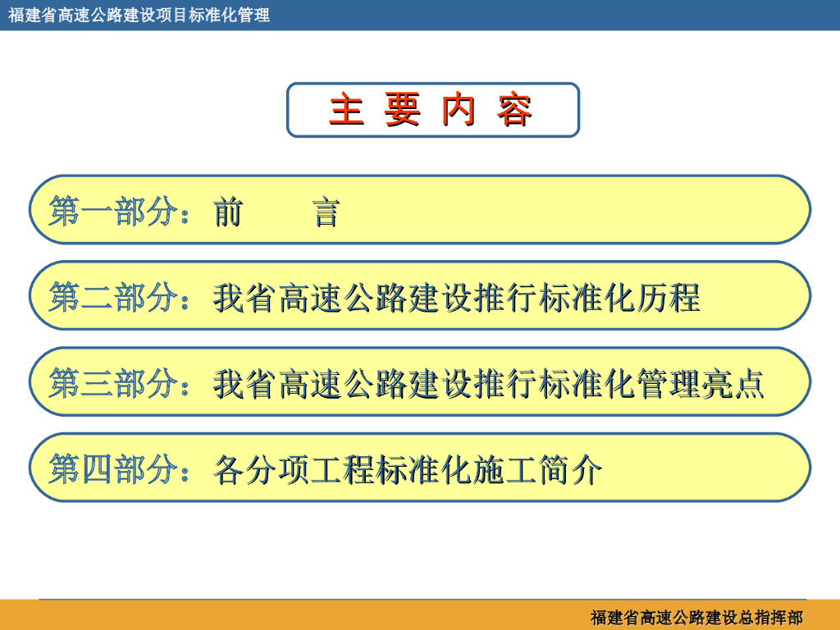Click the character 言 in the first bar

point(326,212)
